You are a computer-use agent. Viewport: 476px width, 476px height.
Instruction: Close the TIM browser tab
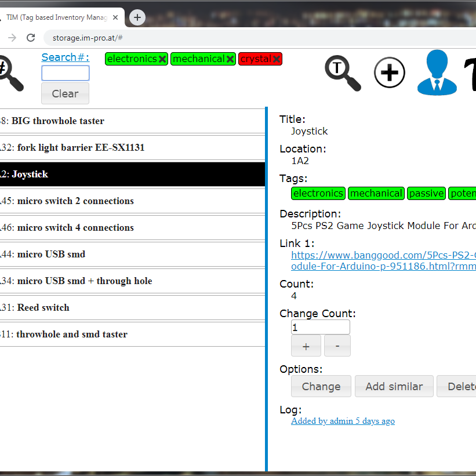pyautogui.click(x=115, y=17)
